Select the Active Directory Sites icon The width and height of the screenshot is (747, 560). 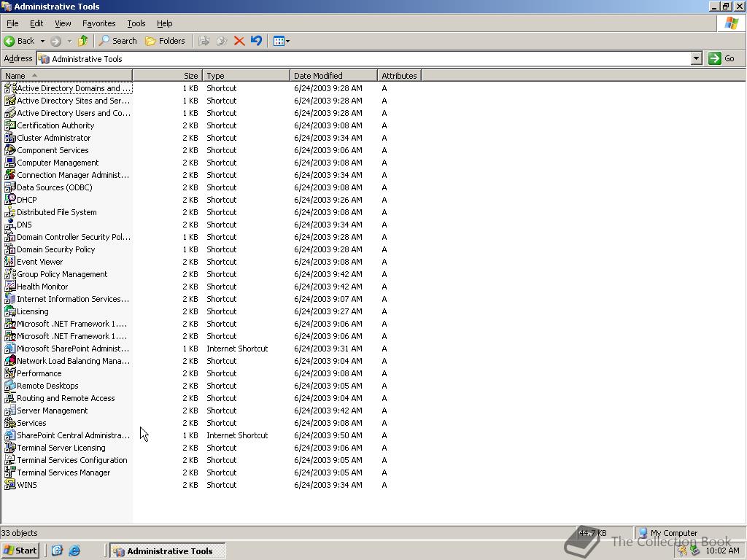tap(10, 101)
